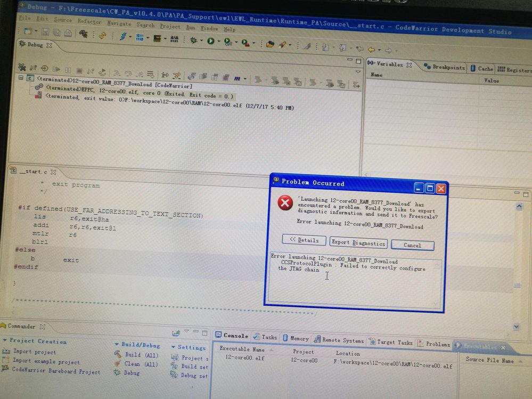This screenshot has width=532, height=399.
Task: Click the yellow back navigation arrow icon
Action: (371, 50)
